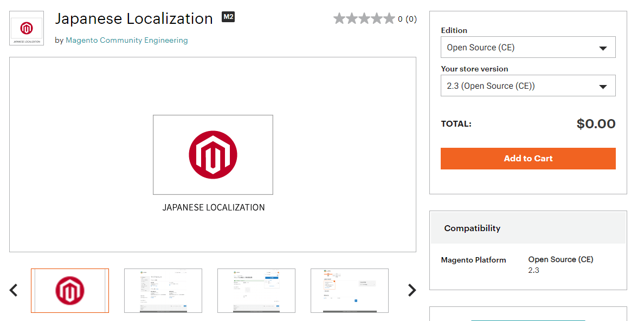View the third screenshot thumbnail
This screenshot has width=644, height=321.
[256, 291]
